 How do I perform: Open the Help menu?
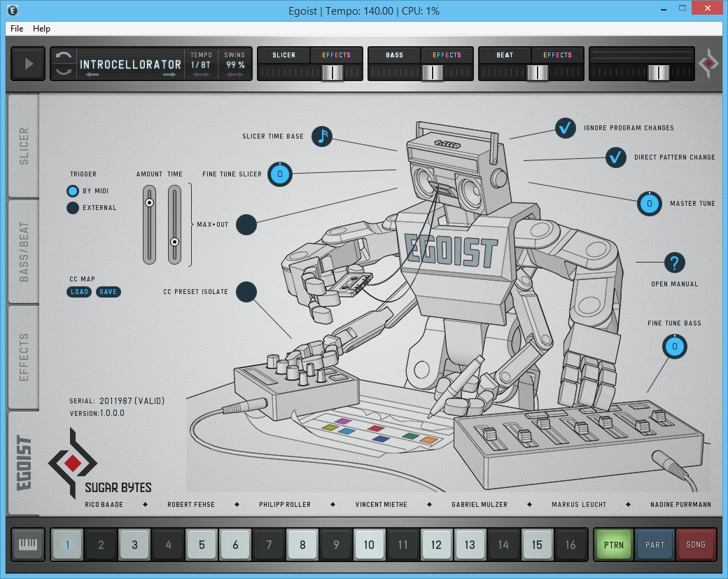(x=41, y=28)
